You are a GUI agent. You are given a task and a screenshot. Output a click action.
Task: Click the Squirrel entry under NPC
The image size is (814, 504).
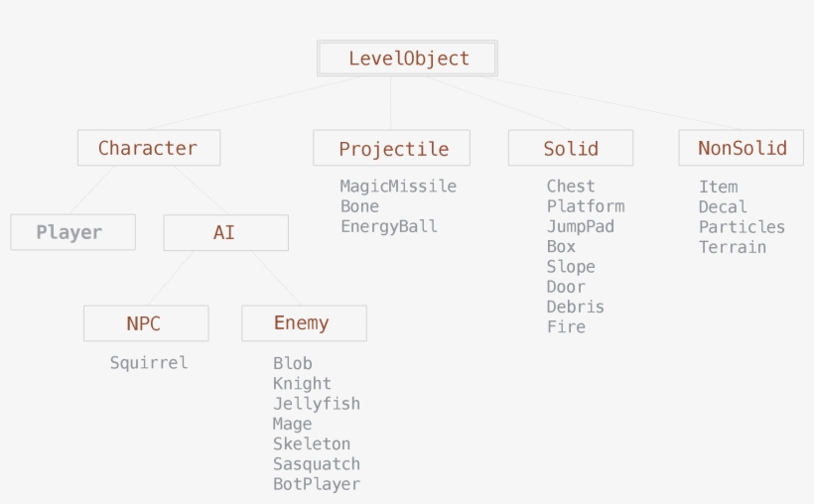(x=148, y=363)
